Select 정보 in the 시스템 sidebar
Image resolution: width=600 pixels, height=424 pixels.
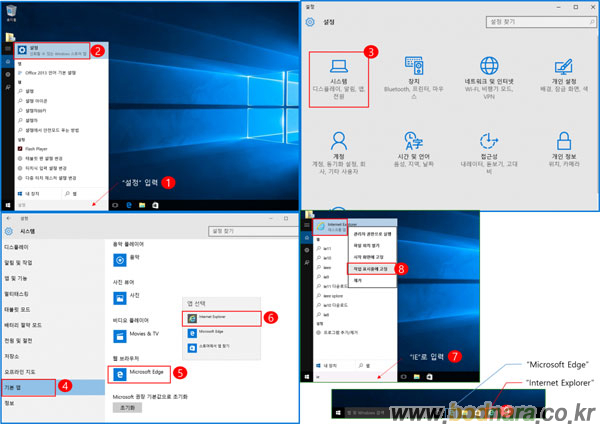click(x=9, y=403)
